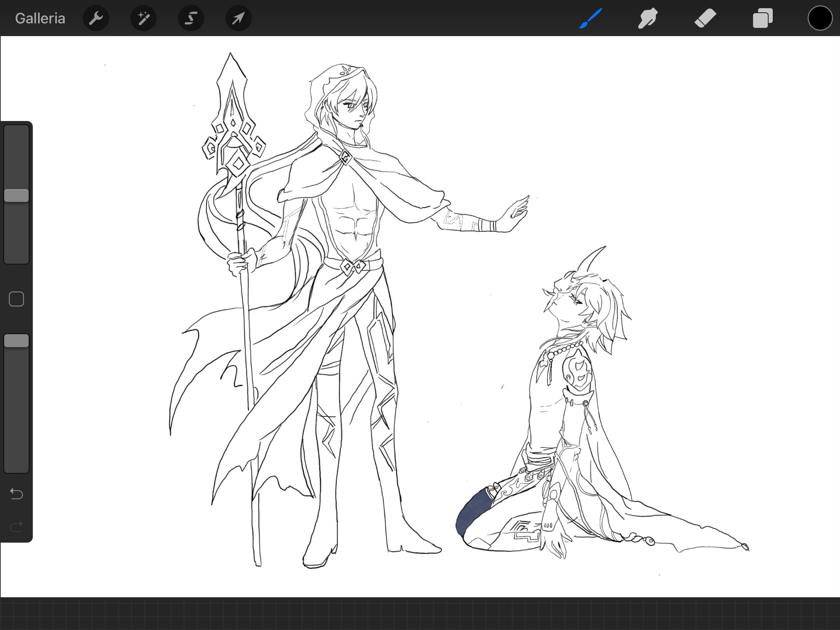Click the brush opacity slider handle
This screenshot has width=840, height=630.
click(x=16, y=341)
